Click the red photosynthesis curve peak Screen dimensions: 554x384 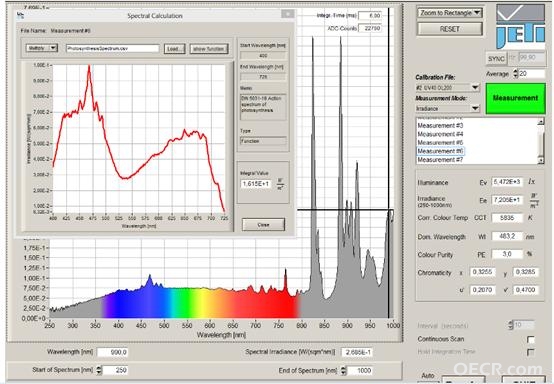coord(89,66)
